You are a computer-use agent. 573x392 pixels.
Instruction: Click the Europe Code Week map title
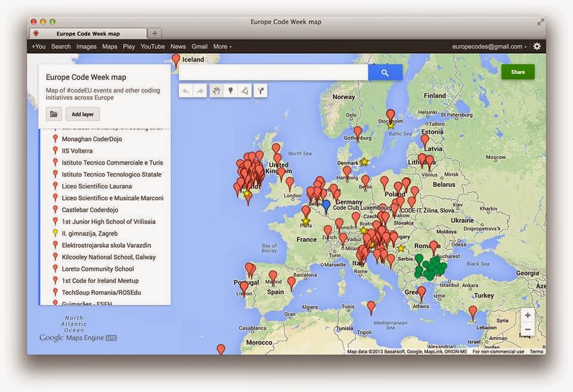86,77
